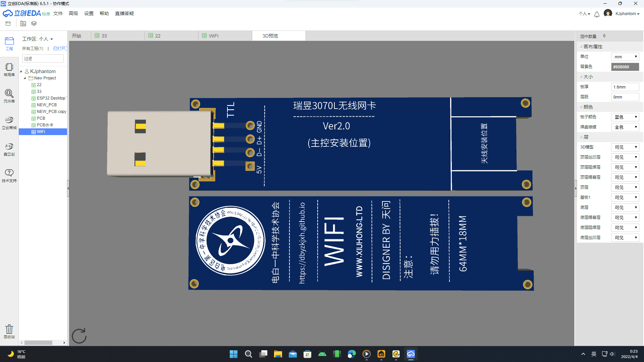Switch to the 开始 tab
Viewport: 644px width, 362px height.
[80, 36]
